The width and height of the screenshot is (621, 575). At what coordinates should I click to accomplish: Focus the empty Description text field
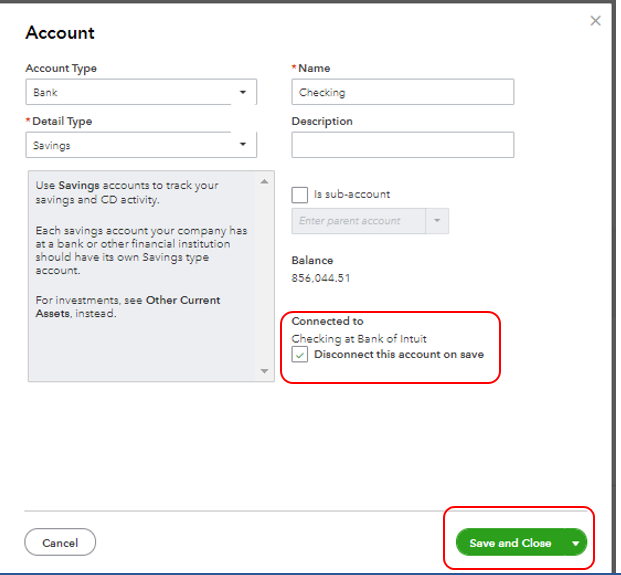(x=402, y=145)
